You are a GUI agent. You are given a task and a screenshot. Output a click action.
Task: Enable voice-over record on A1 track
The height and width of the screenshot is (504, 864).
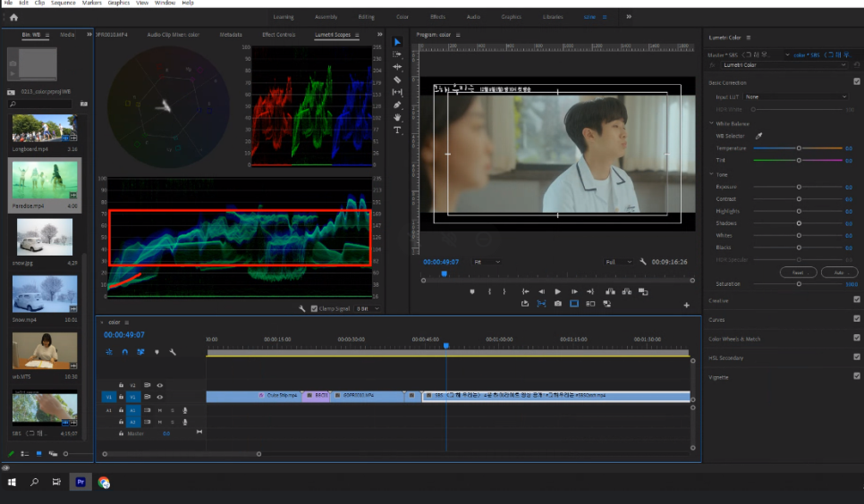[185, 410]
